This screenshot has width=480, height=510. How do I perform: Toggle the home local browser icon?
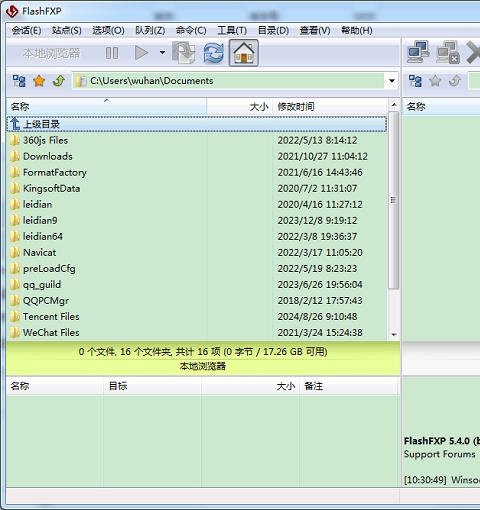[244, 53]
